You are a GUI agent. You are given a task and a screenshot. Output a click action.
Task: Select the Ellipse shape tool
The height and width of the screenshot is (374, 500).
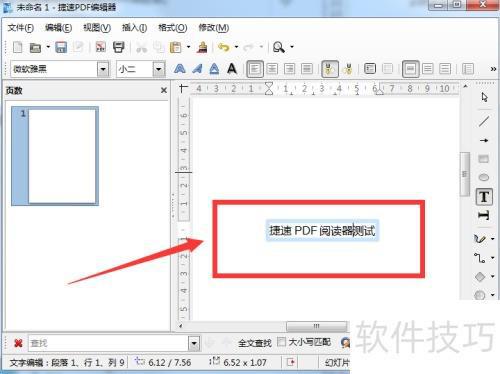484,177
